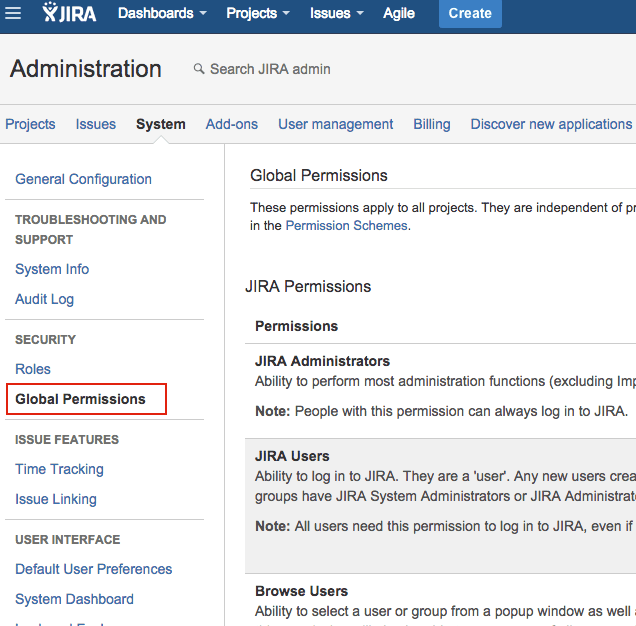
Task: Switch to the Issues admin tab
Action: click(x=96, y=124)
